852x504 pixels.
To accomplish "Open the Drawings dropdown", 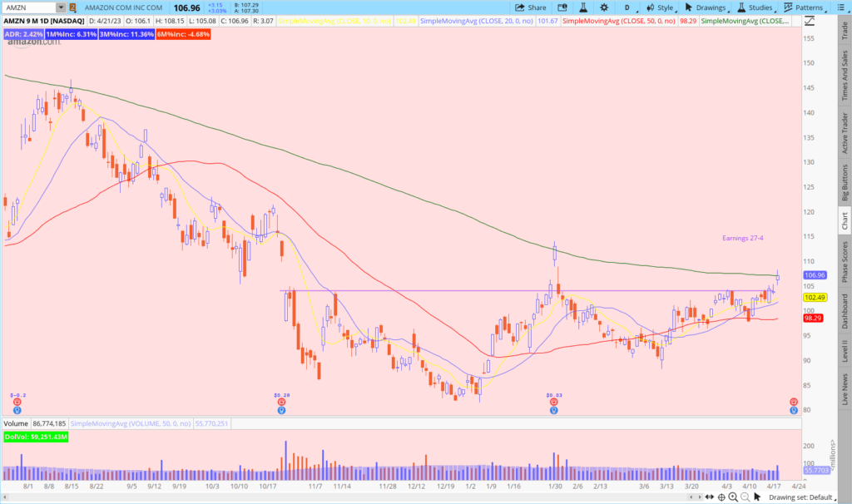I will (706, 7).
